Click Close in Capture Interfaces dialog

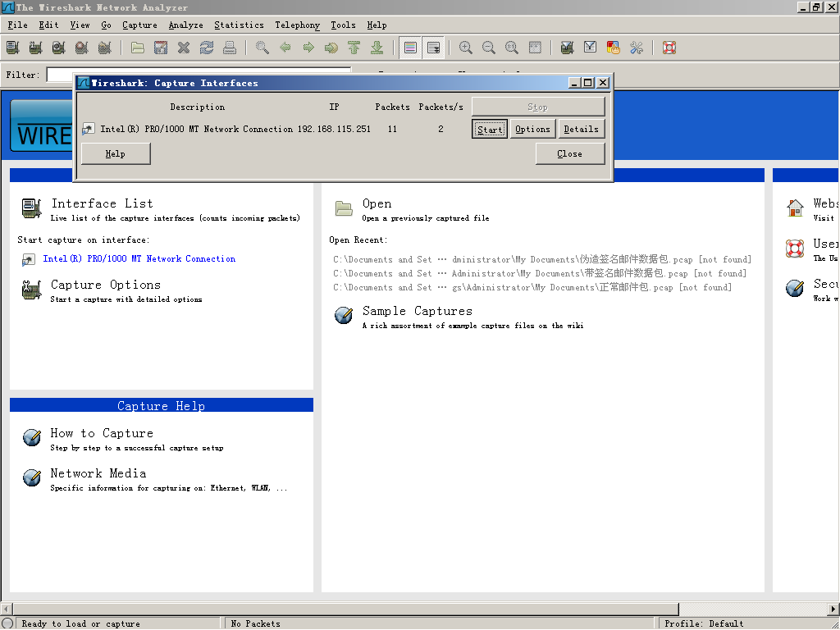[570, 153]
